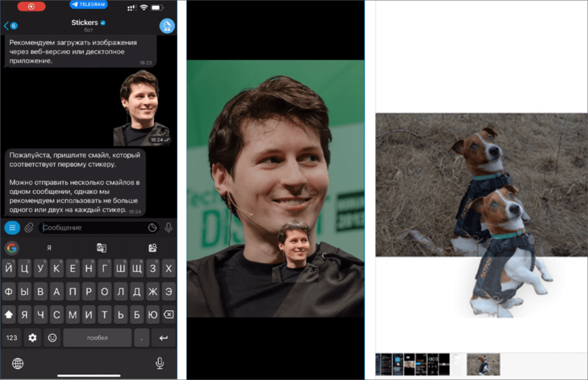
Task: Open the blue bot commands menu button
Action: pyautogui.click(x=12, y=228)
